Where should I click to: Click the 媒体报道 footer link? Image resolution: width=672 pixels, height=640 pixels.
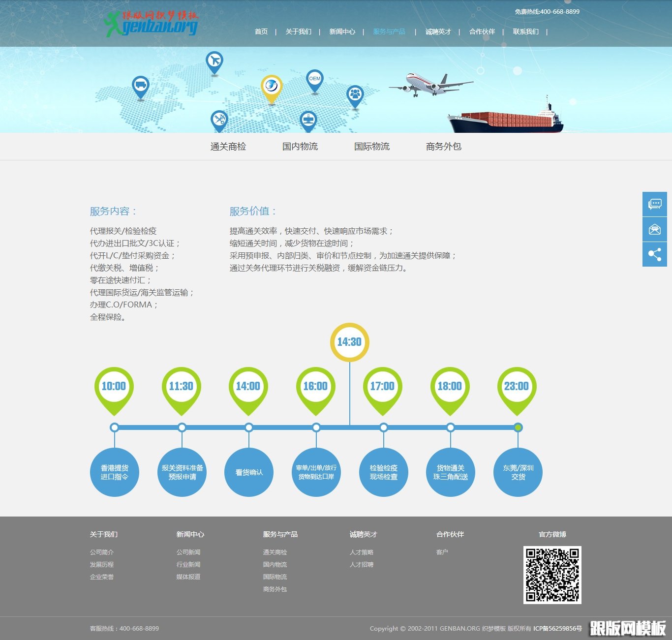click(x=188, y=577)
